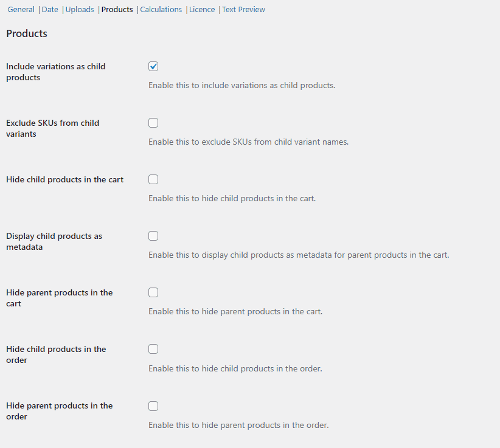Uncheck Include variations as child products

point(153,66)
